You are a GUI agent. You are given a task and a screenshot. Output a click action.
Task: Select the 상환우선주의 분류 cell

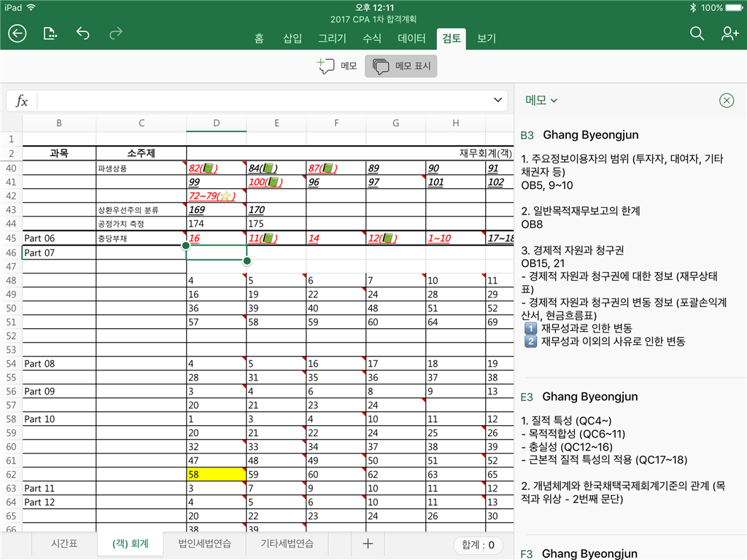(x=141, y=210)
